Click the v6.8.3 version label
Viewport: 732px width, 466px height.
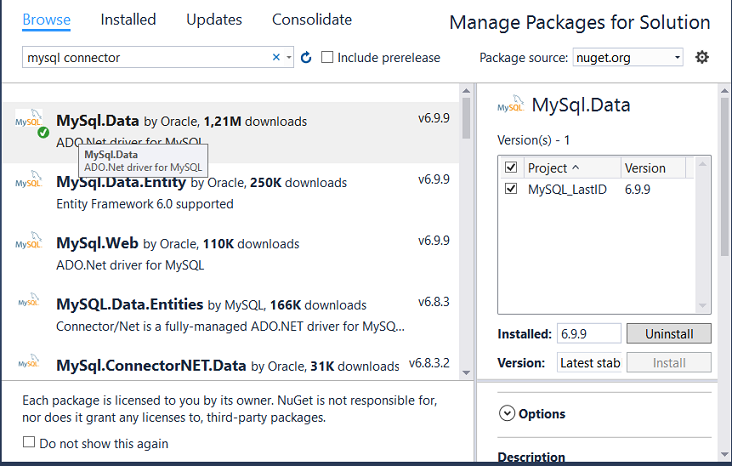point(434,302)
